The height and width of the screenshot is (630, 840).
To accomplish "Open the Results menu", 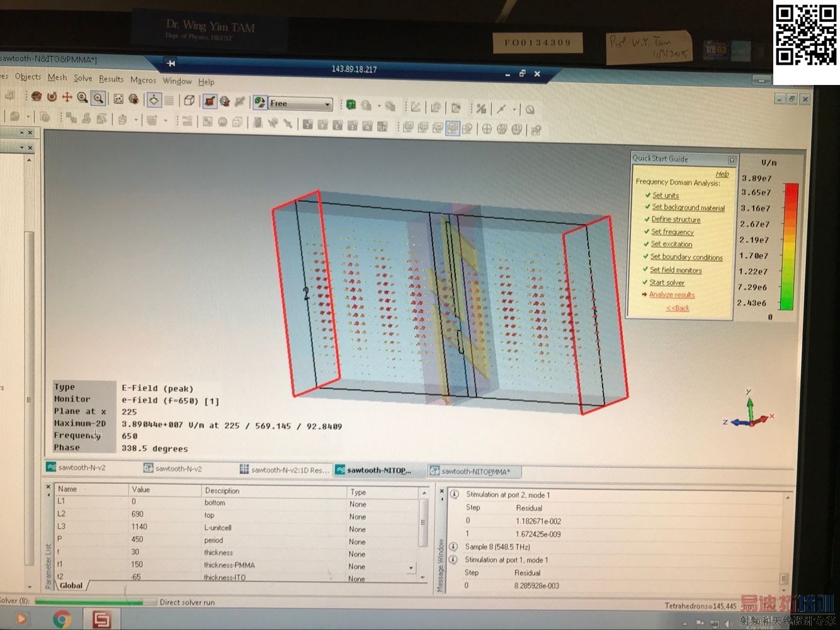I will (111, 79).
